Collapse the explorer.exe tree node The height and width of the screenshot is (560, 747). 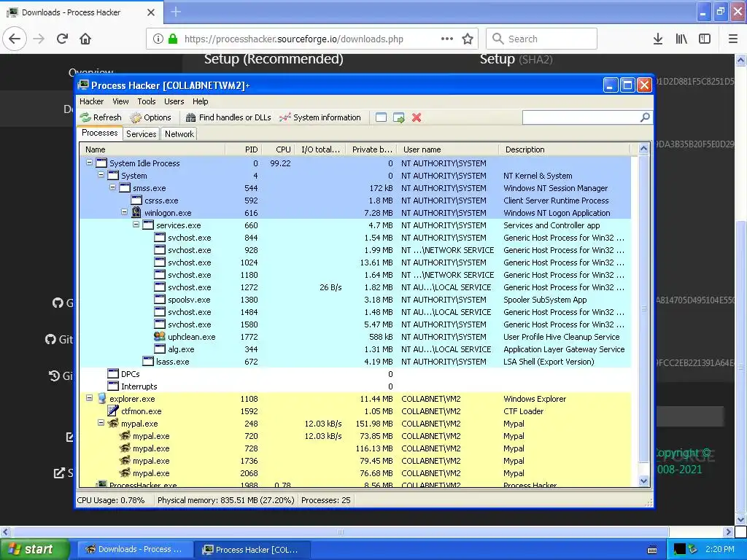89,397
